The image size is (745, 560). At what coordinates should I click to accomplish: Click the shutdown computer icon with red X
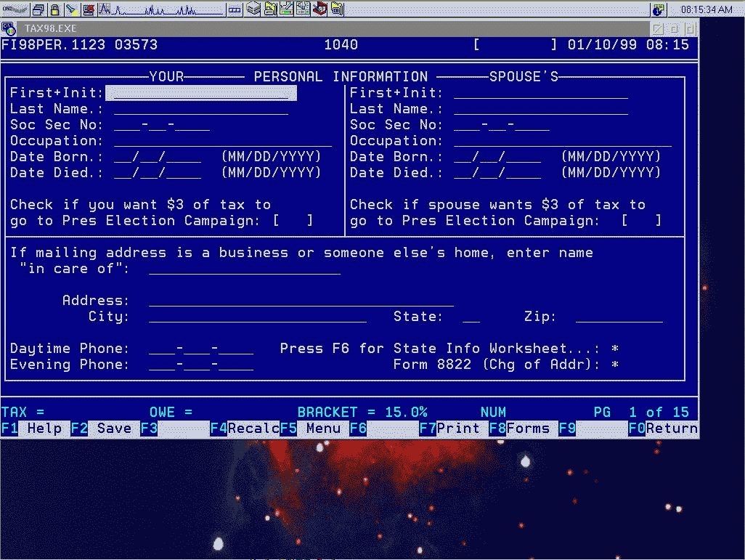(88, 9)
